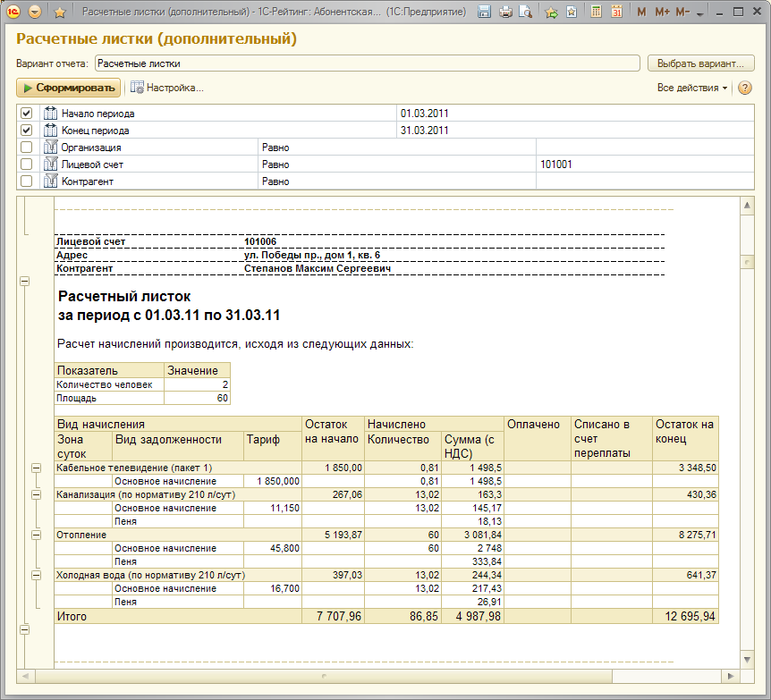Open the calculator icon
Screen dimensions: 771x700
pos(597,13)
